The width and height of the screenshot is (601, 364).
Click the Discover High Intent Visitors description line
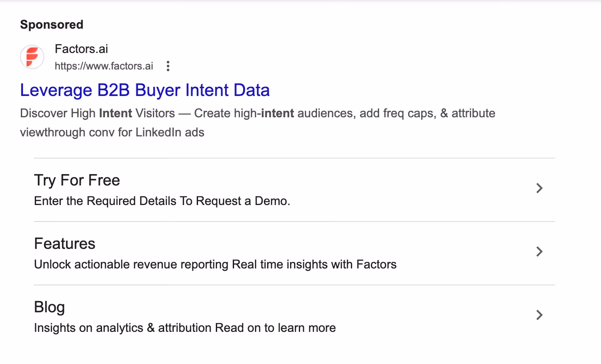pos(258,113)
